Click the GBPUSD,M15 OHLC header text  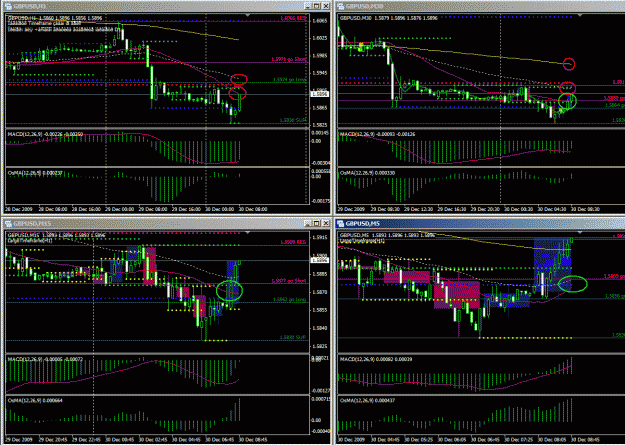[x=57, y=235]
